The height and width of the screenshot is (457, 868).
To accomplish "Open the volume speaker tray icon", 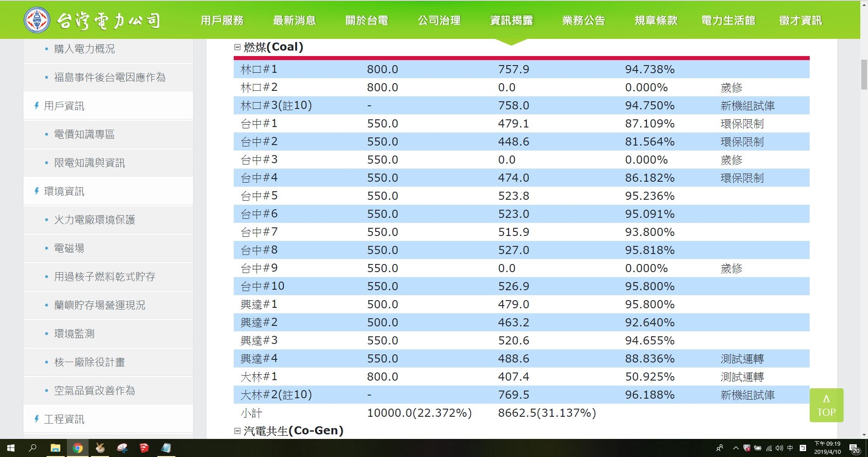I will click(779, 448).
